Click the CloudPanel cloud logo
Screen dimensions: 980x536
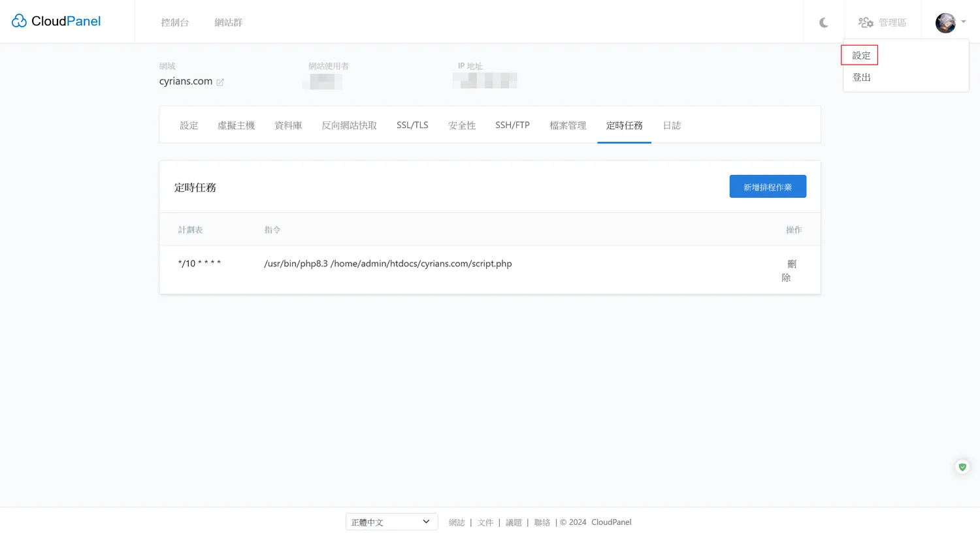pyautogui.click(x=20, y=21)
